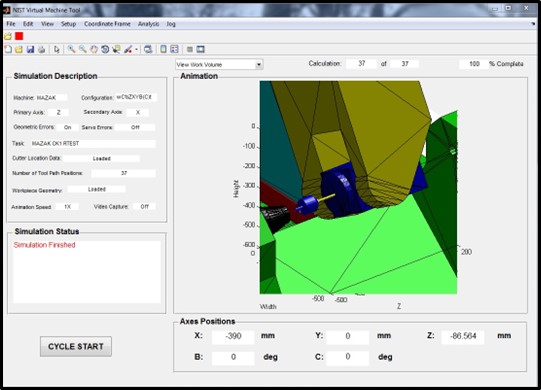The width and height of the screenshot is (541, 390).
Task: Click the Secondary Axis field showing X
Action: click(138, 112)
